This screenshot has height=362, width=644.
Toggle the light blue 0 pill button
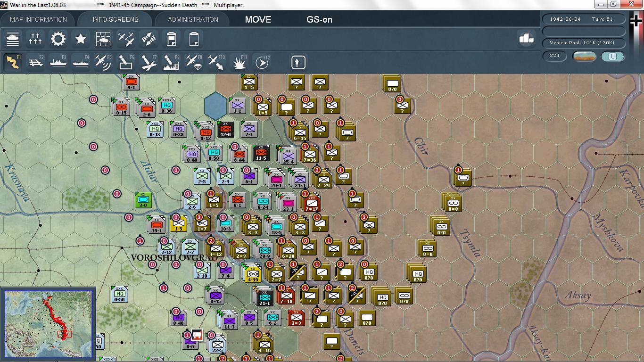(613, 56)
